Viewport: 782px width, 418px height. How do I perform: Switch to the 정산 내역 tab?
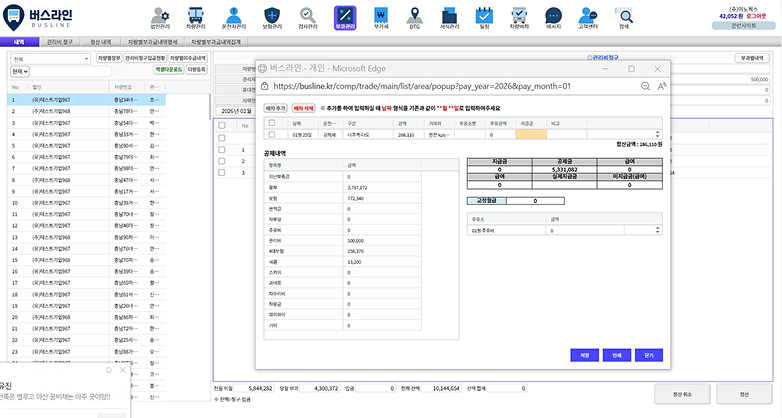coord(102,43)
